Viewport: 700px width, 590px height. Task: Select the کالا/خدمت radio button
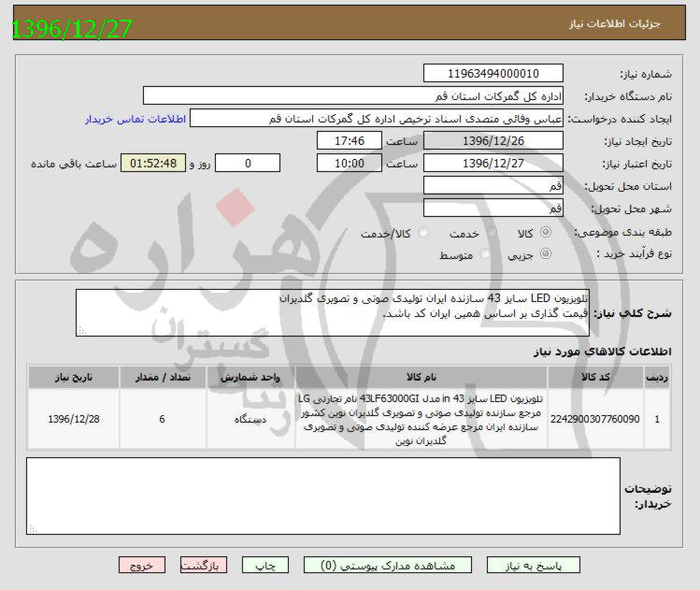(x=423, y=232)
